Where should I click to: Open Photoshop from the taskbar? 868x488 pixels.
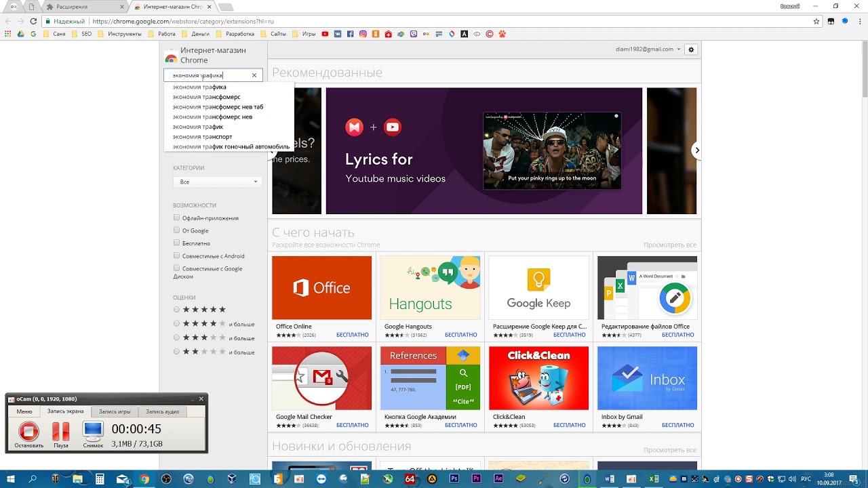pos(454,479)
